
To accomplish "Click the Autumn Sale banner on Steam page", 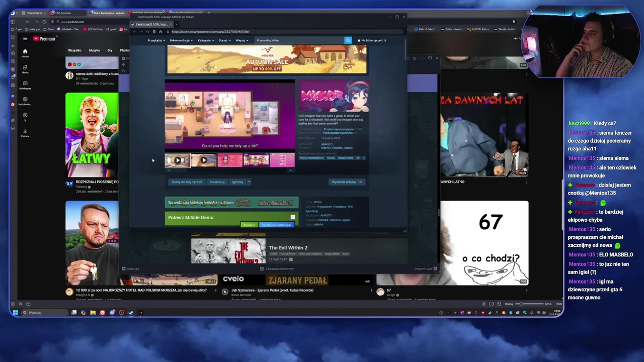I will [267, 59].
